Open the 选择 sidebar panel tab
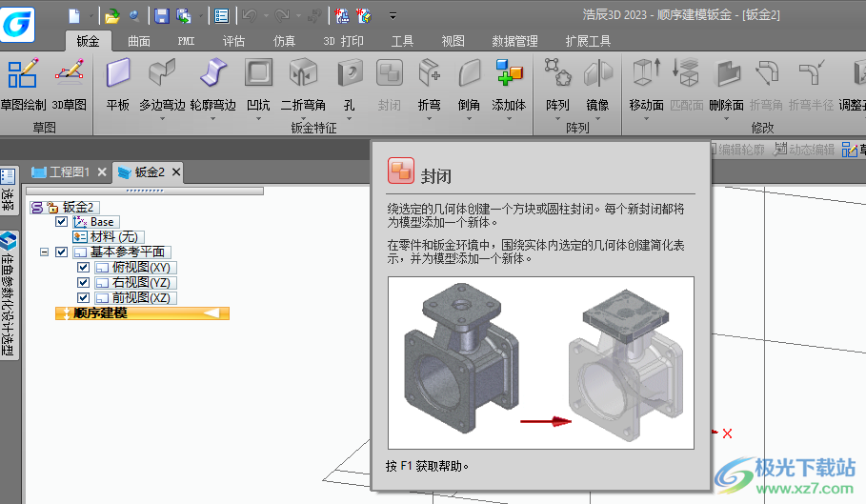866x504 pixels. pos(9,191)
